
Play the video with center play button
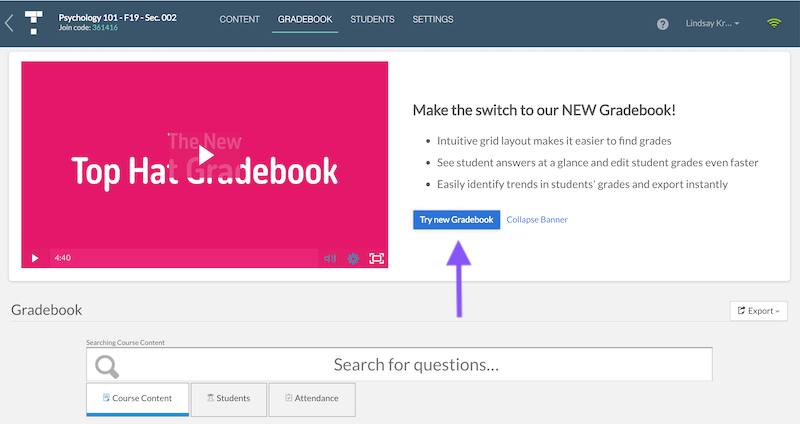(205, 155)
